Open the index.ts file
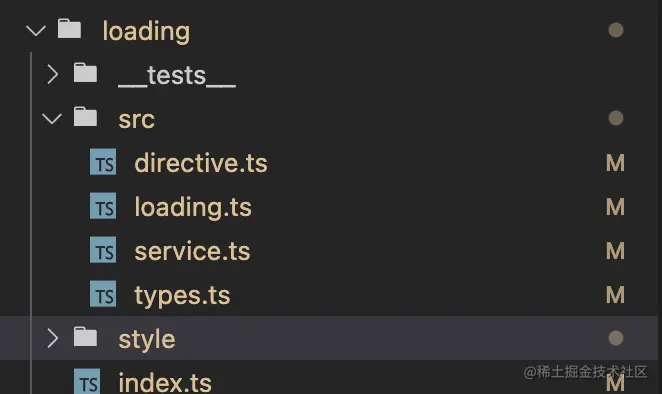 (x=165, y=382)
